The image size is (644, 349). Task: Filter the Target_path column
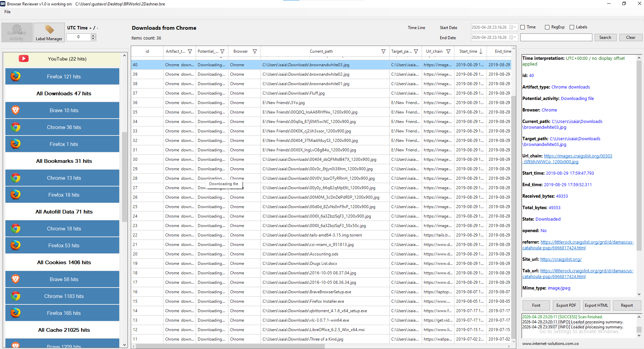pos(416,51)
